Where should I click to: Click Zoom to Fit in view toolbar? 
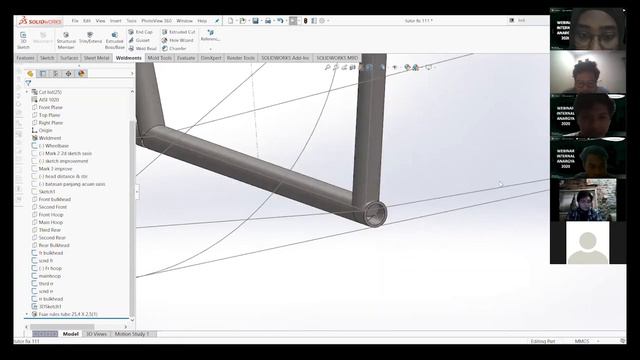(x=327, y=67)
